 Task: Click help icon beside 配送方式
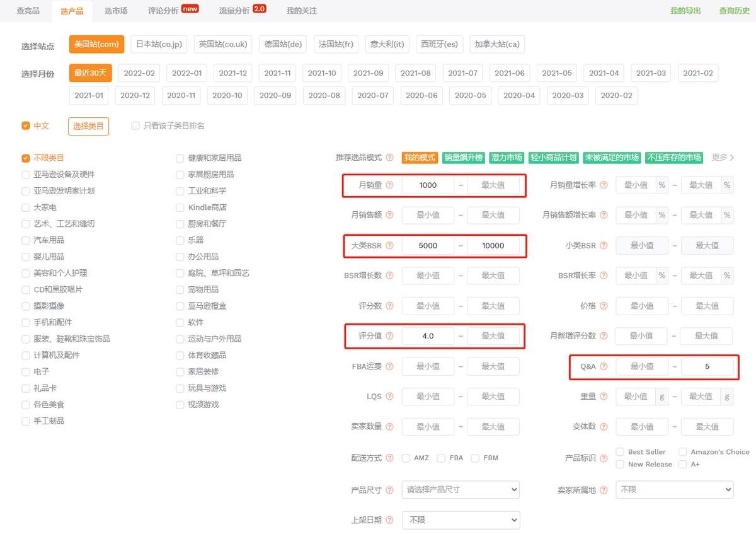point(391,458)
